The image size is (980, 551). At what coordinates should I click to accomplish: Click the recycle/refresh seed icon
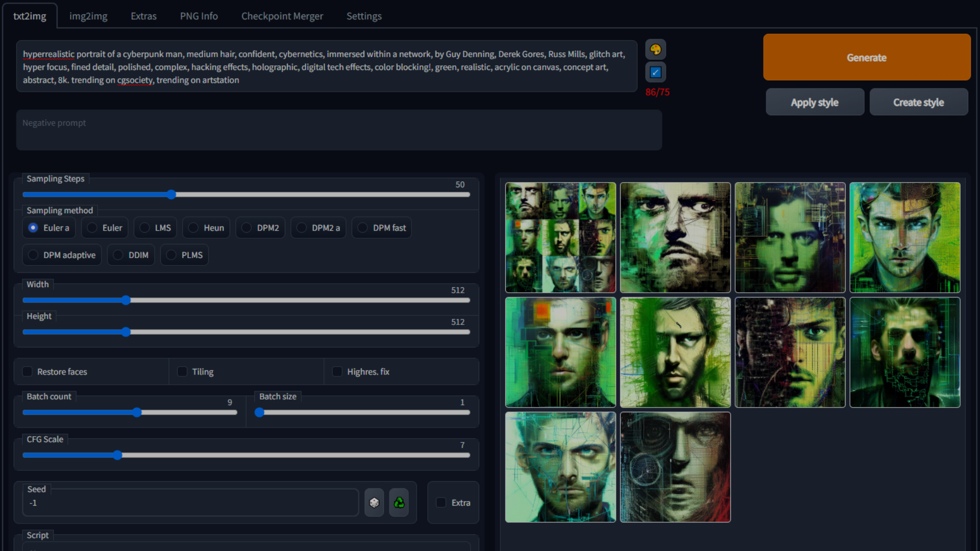(399, 503)
